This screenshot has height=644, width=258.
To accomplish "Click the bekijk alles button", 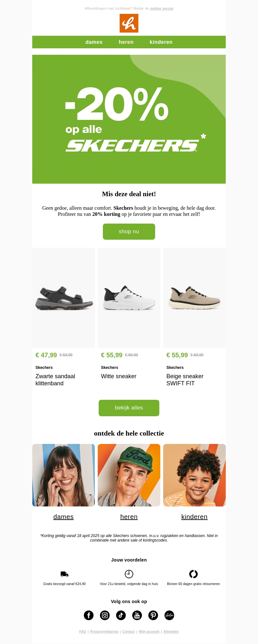I will [129, 408].
